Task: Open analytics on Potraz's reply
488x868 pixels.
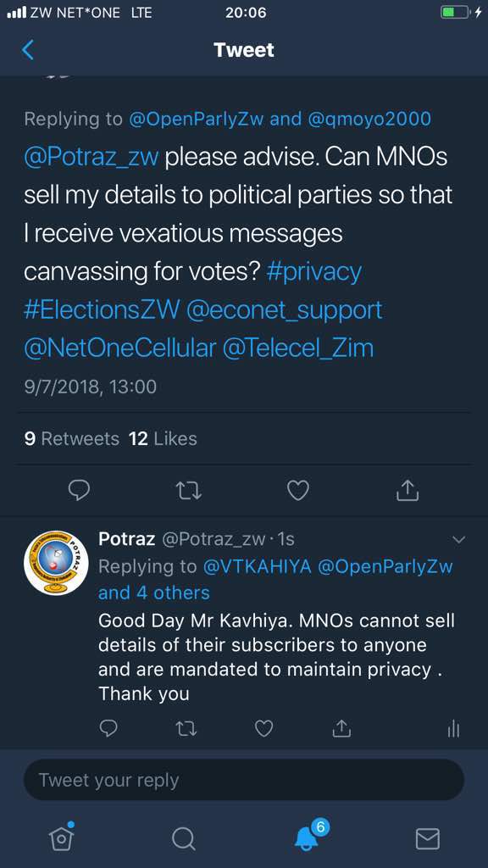Action: [453, 728]
